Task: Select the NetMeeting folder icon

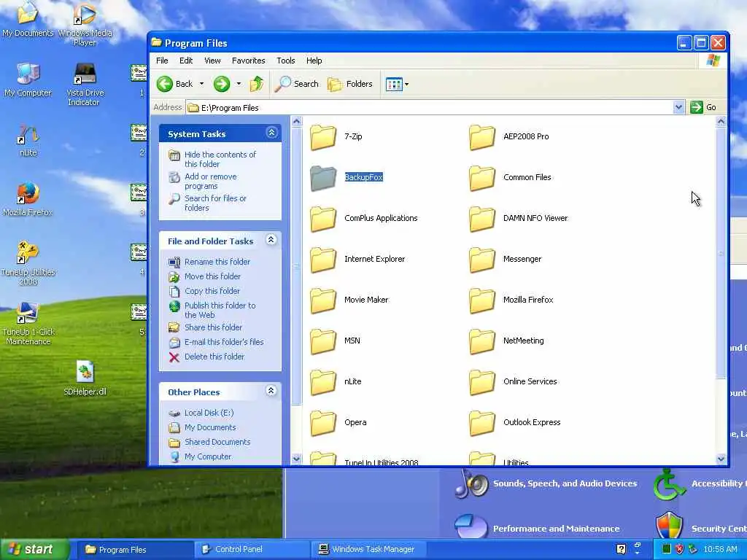Action: [482, 341]
